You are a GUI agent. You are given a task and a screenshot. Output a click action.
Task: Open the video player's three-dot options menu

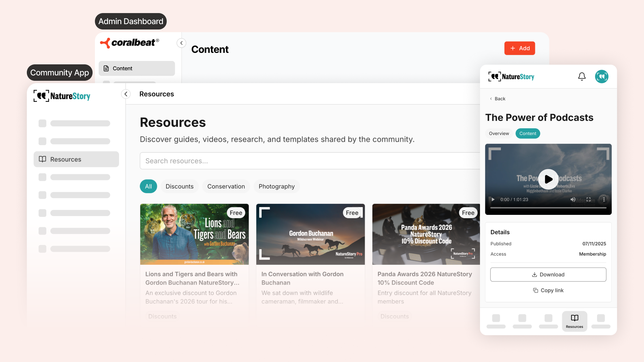[x=604, y=199]
